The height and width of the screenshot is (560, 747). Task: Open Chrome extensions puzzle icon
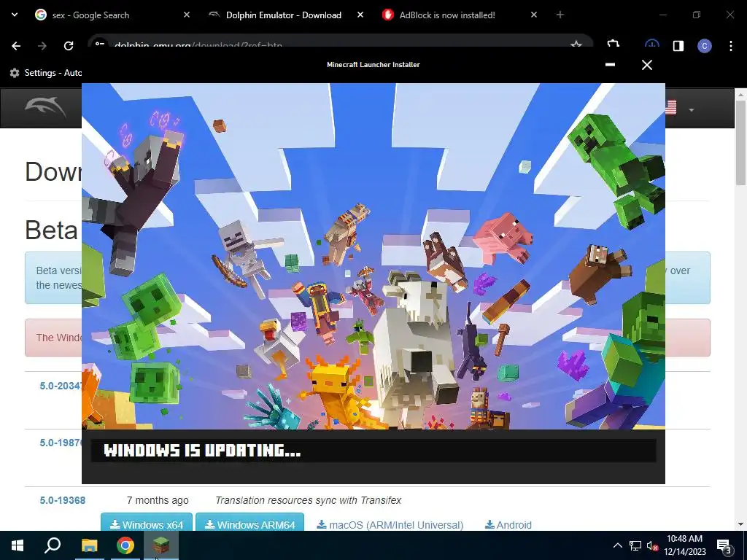click(613, 44)
